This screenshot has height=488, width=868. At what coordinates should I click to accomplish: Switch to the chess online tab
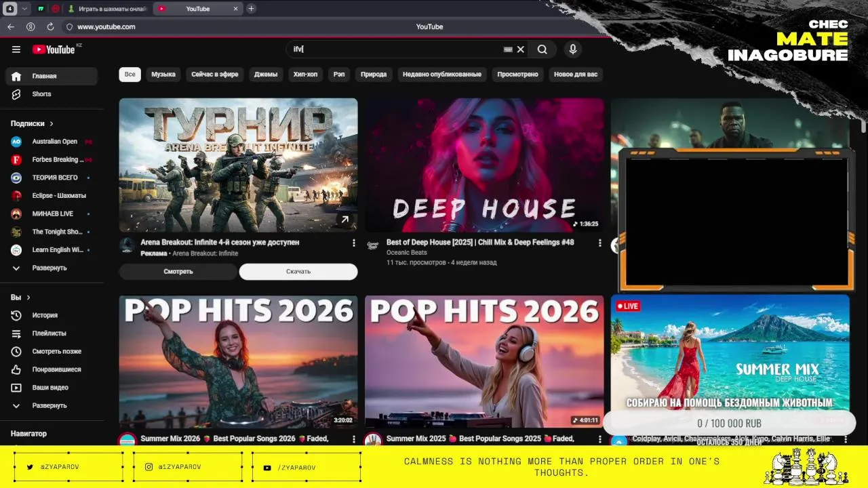(x=108, y=9)
